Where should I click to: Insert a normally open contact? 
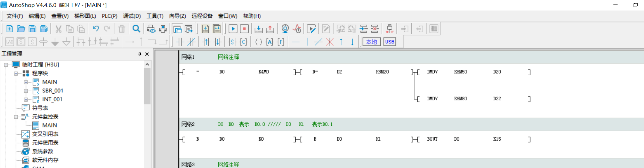[180, 42]
